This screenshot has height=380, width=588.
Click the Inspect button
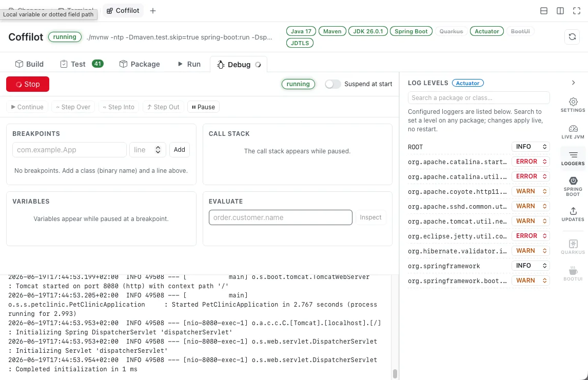coord(370,217)
